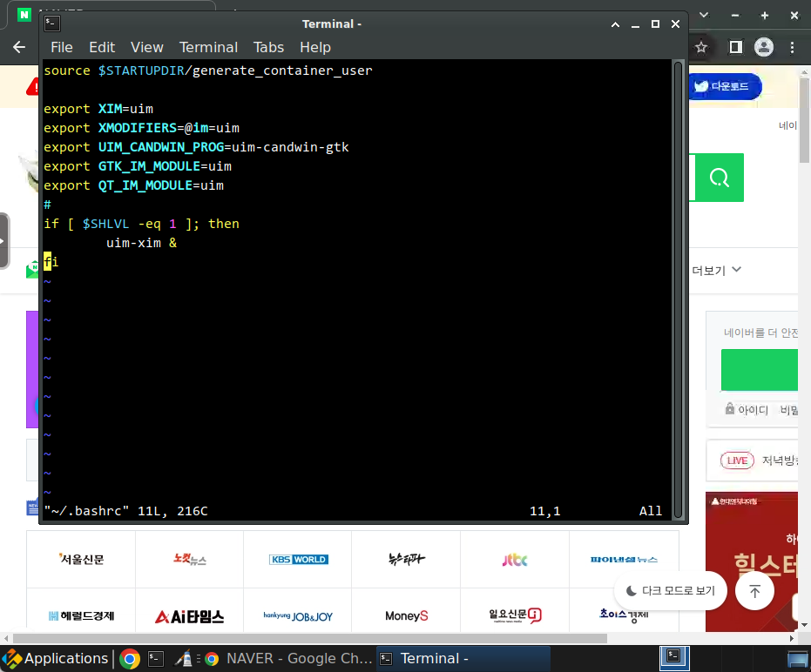Click the left panel expand handle
The height and width of the screenshot is (672, 811).
(4, 241)
